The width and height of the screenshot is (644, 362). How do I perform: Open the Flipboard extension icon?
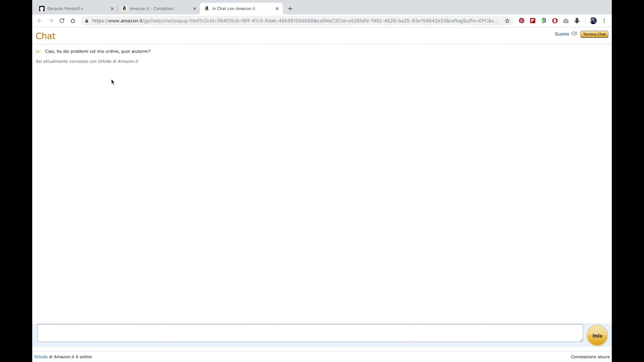click(533, 21)
